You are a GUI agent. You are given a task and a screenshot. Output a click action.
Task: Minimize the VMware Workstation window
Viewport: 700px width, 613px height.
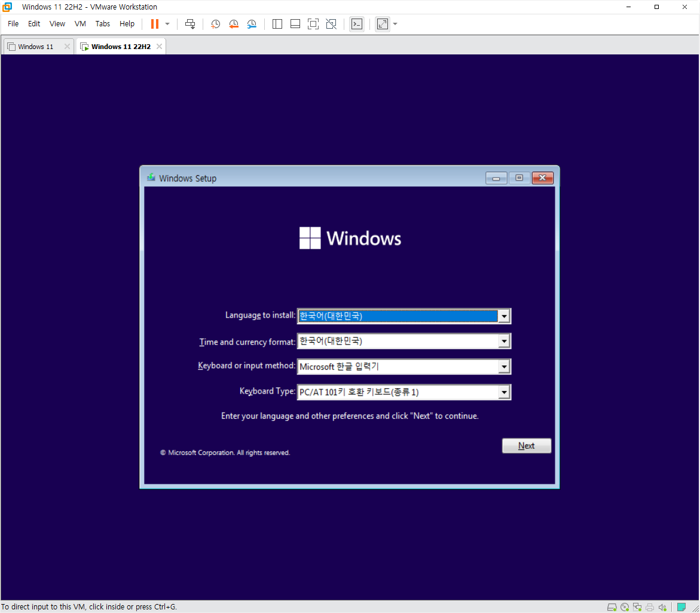click(628, 7)
